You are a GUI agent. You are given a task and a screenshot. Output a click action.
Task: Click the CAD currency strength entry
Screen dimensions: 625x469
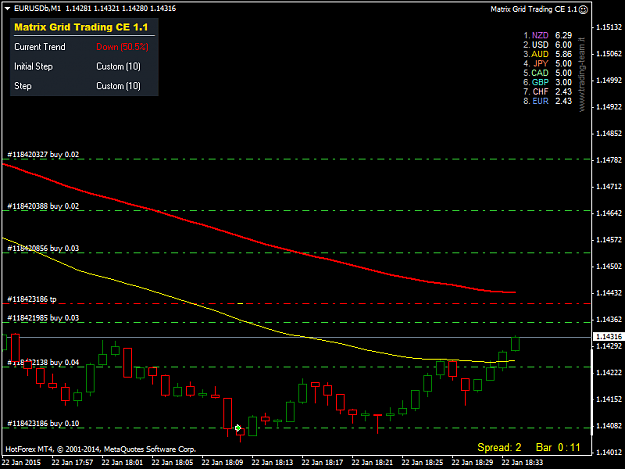(547, 73)
